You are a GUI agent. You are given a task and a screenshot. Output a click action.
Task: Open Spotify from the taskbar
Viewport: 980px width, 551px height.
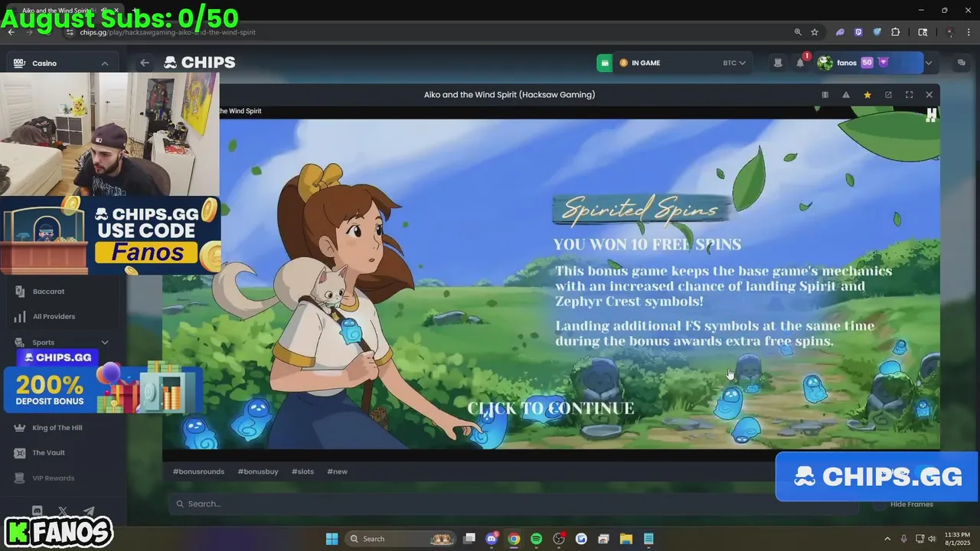pos(536,539)
